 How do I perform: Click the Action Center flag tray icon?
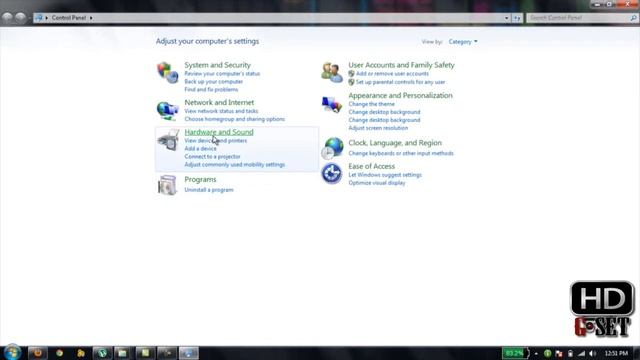pyautogui.click(x=559, y=353)
